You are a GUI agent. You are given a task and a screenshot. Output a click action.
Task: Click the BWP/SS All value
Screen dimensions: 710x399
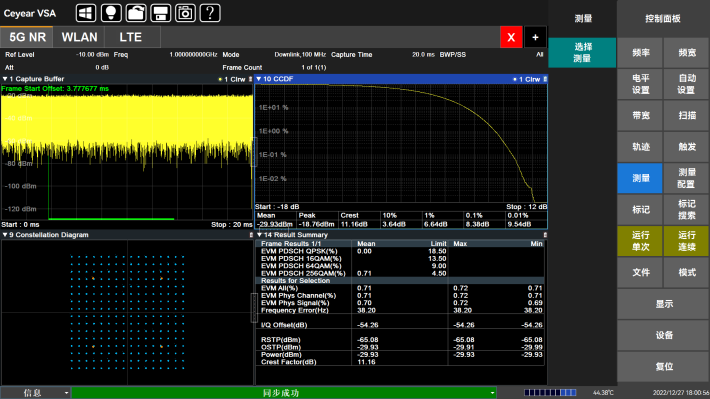pos(539,54)
